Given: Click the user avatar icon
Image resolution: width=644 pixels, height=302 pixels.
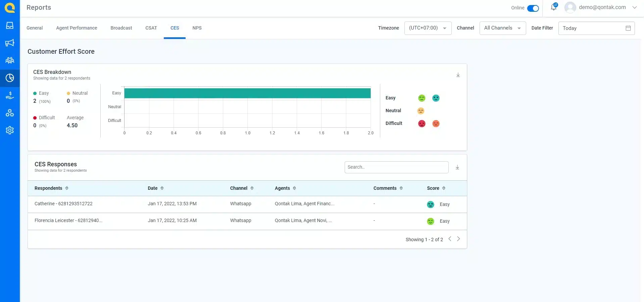Looking at the screenshot, I should tap(570, 7).
